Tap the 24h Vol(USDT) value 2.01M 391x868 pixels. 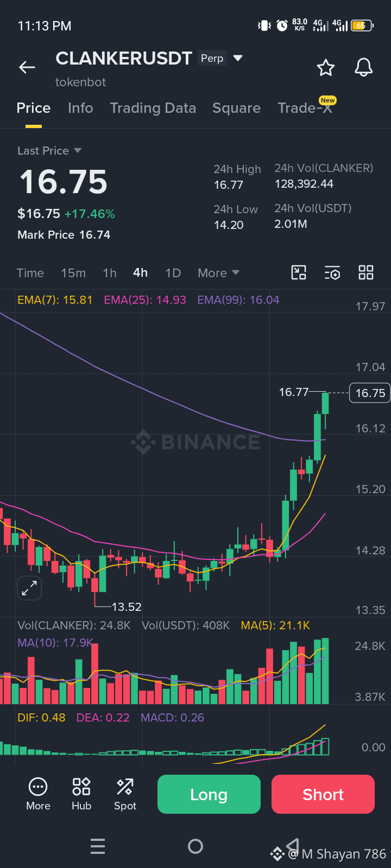291,224
